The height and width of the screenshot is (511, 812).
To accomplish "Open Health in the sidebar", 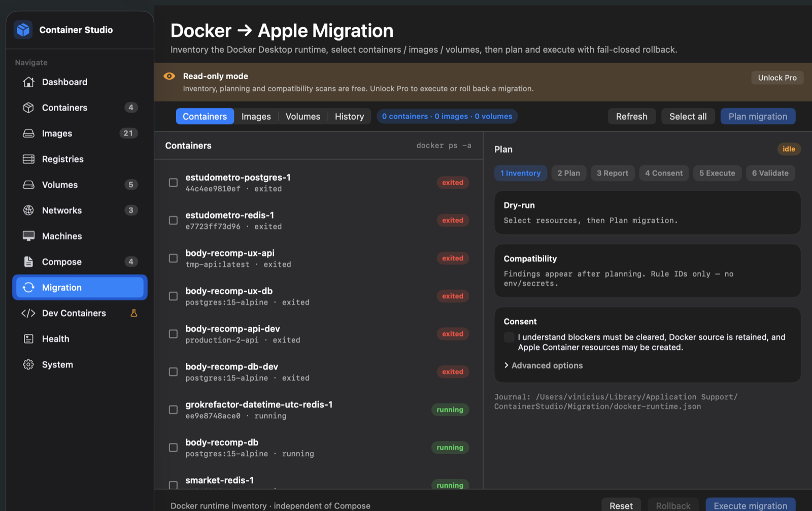I will click(x=80, y=339).
